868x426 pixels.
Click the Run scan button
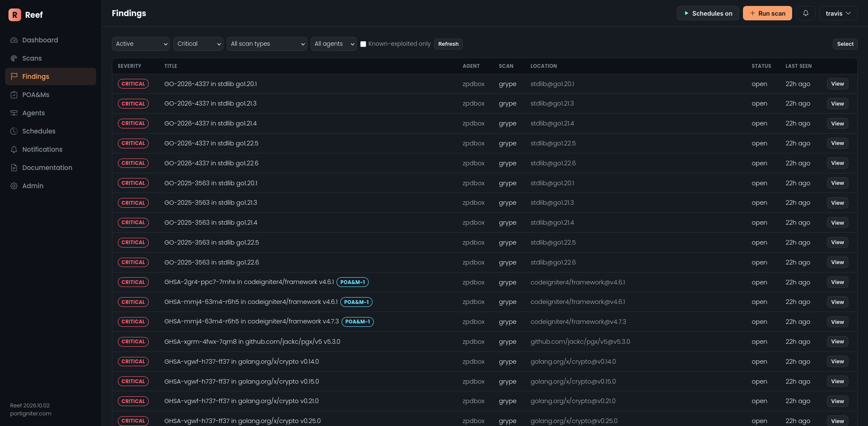(x=767, y=13)
